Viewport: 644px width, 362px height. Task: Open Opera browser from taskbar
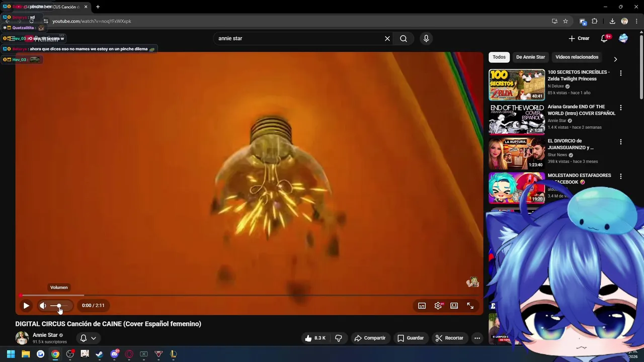pyautogui.click(x=129, y=354)
